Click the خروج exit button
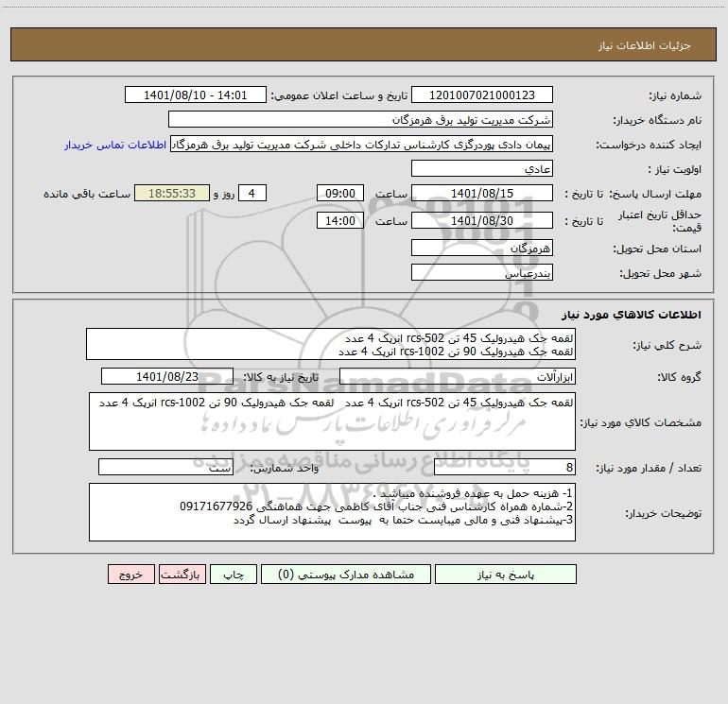This screenshot has width=728, height=704. [130, 575]
